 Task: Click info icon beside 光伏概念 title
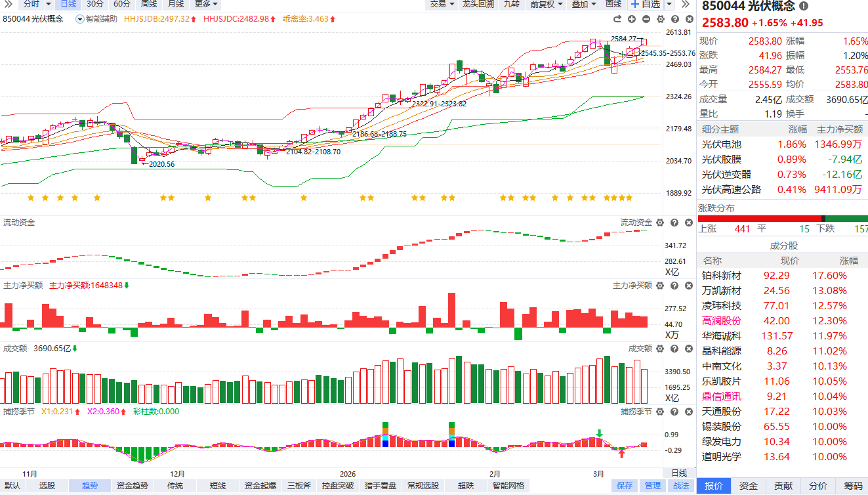tap(804, 6)
